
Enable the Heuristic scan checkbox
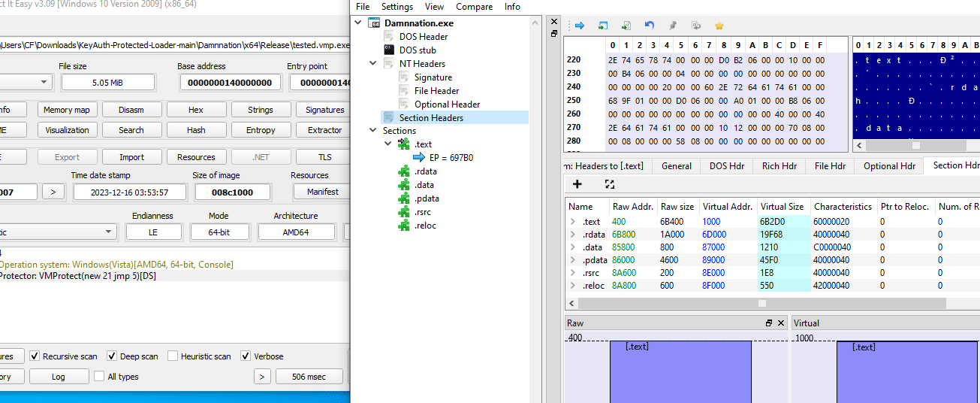[x=173, y=356]
